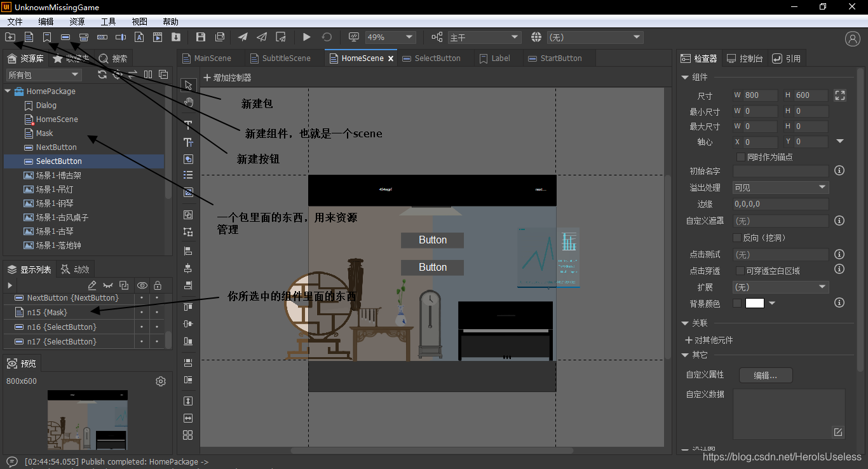
Task: Click the new component icon in the toolbar
Action: click(29, 37)
